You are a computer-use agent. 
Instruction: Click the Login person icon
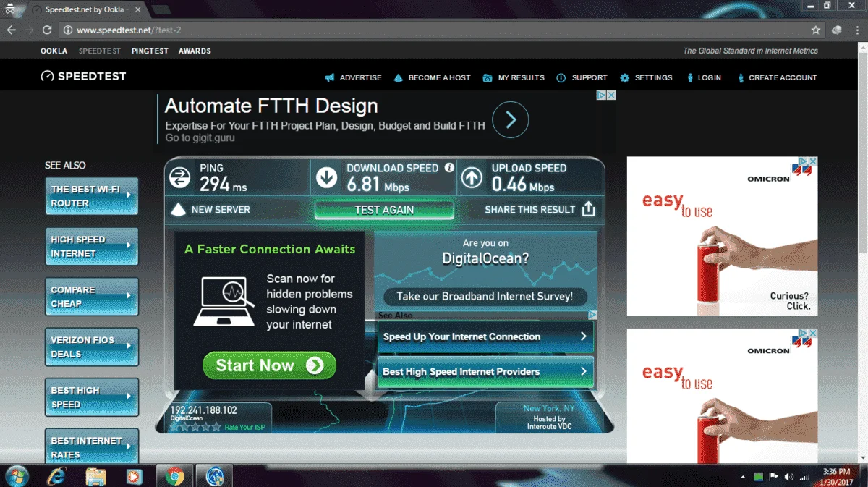tap(690, 77)
